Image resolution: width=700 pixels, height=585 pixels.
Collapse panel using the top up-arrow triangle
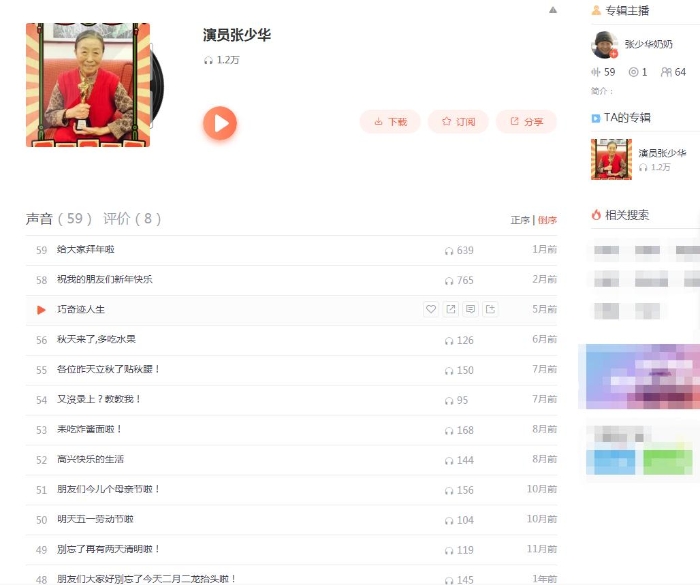tap(553, 10)
